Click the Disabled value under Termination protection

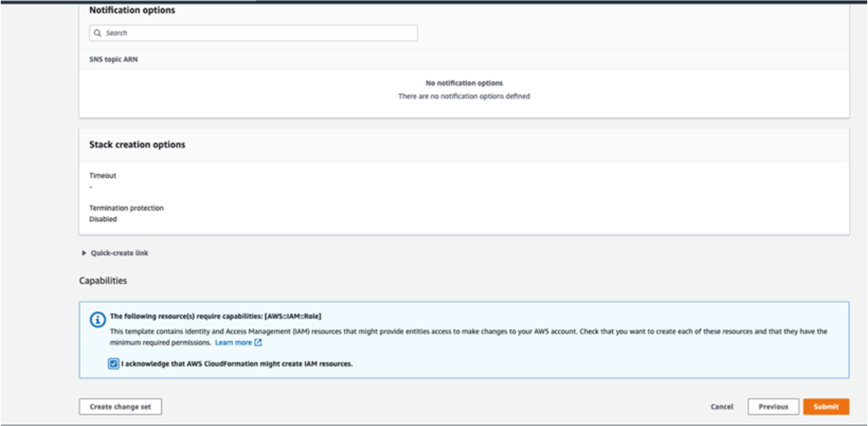tap(103, 219)
